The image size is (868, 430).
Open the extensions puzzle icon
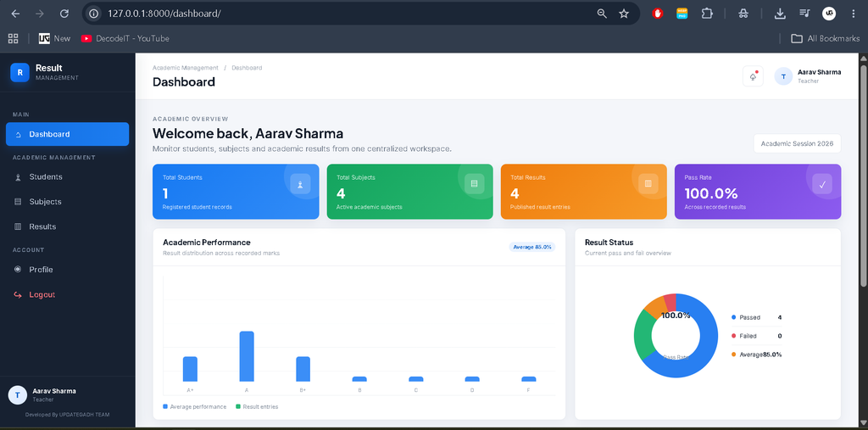click(707, 14)
